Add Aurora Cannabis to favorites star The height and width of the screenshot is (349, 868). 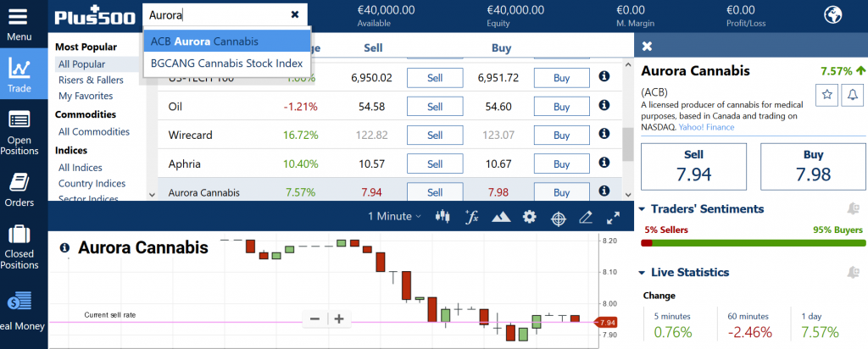(827, 95)
